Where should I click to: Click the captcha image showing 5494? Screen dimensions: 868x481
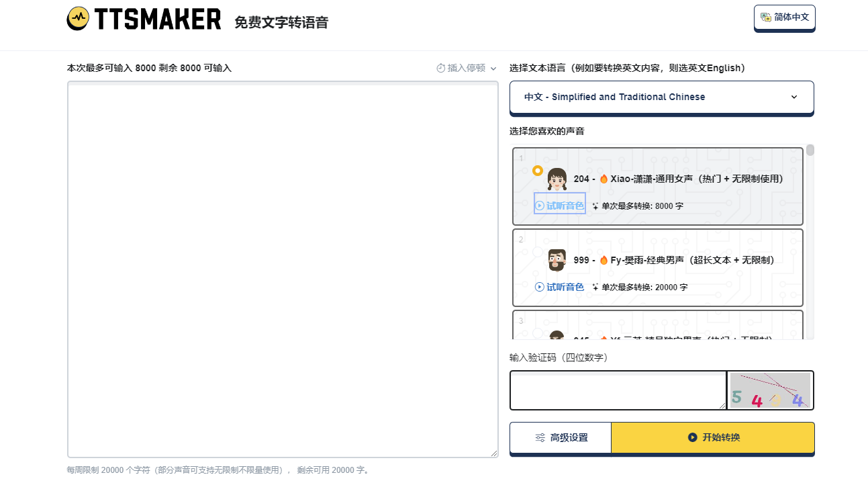(x=769, y=390)
